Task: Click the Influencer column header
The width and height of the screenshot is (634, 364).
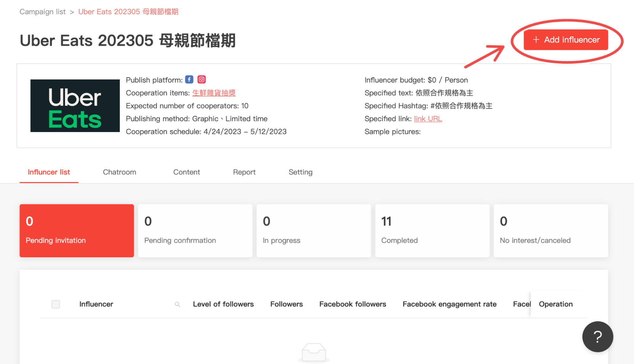Action: 96,304
